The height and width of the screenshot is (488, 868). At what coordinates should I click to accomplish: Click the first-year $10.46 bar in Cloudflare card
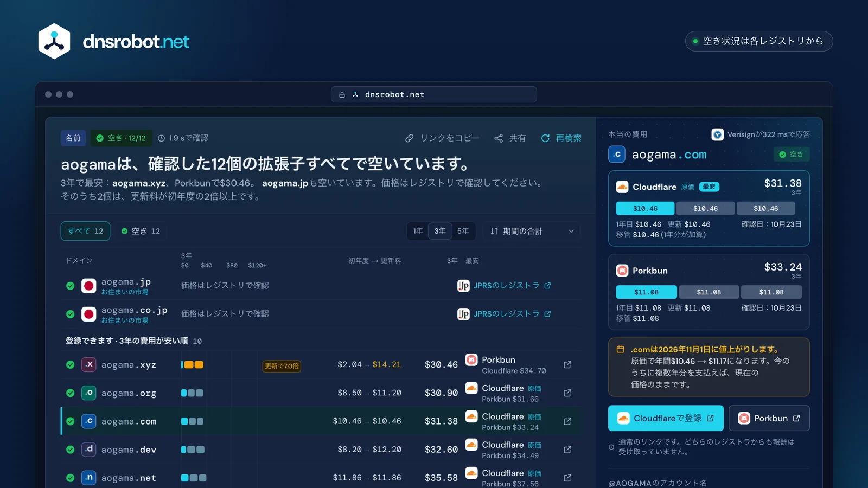click(645, 208)
